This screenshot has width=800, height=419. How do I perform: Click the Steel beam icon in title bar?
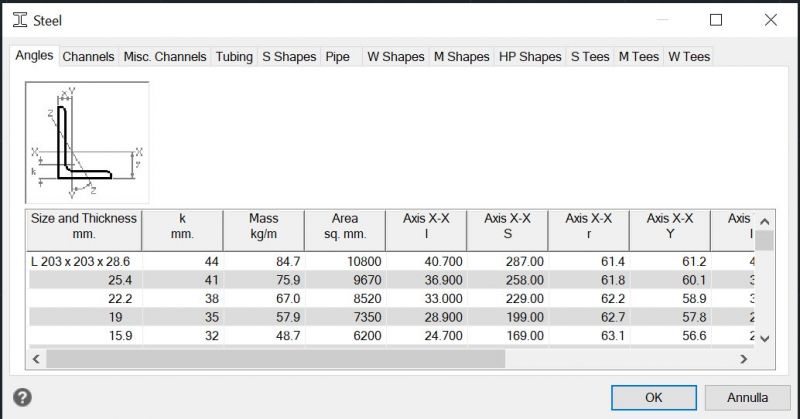(19, 20)
